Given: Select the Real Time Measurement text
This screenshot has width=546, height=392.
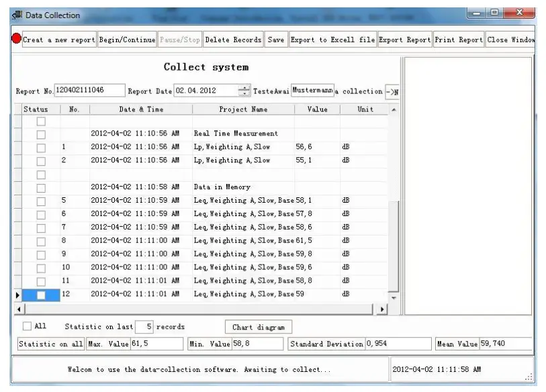Looking at the screenshot, I should click(x=236, y=134).
